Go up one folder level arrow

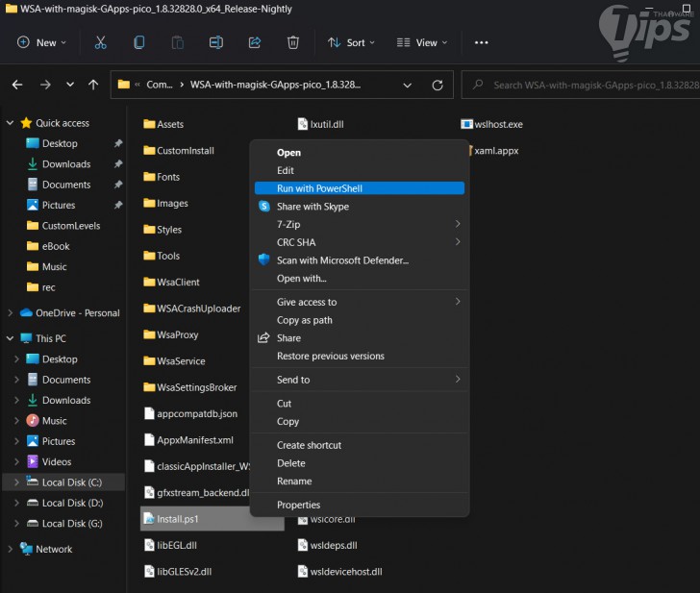click(93, 85)
